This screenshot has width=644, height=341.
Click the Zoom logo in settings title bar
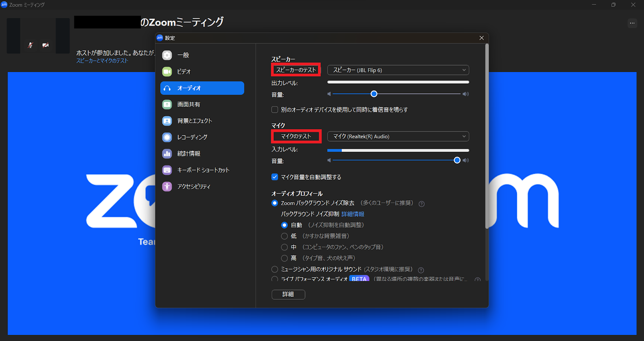pos(160,38)
